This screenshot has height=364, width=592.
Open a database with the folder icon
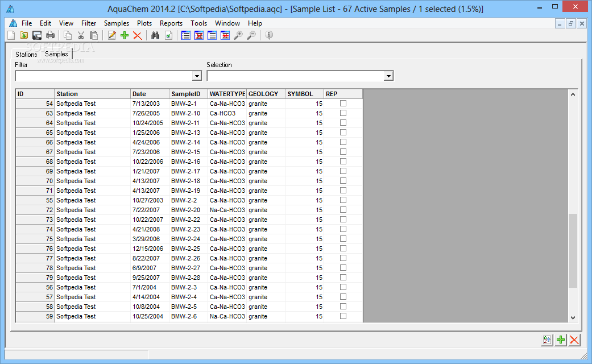coord(24,35)
